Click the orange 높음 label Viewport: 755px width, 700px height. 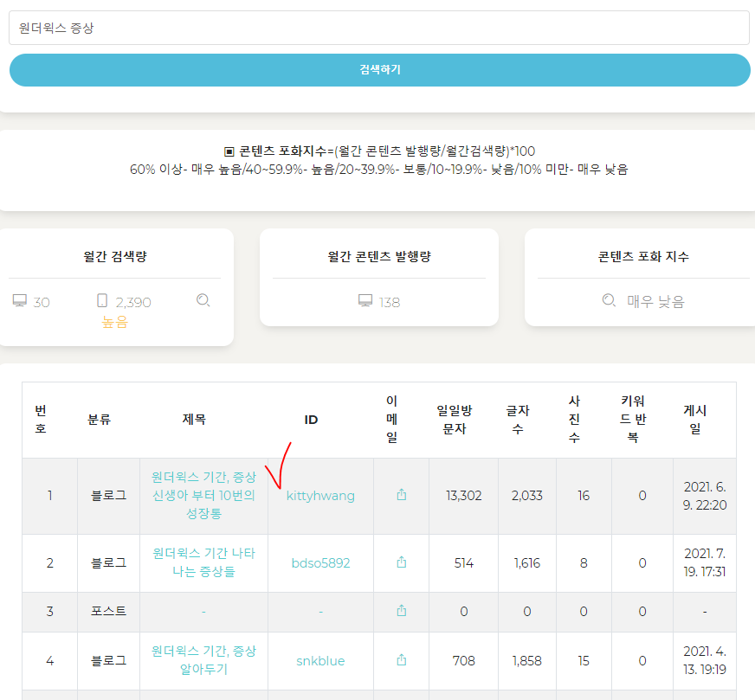tap(114, 322)
